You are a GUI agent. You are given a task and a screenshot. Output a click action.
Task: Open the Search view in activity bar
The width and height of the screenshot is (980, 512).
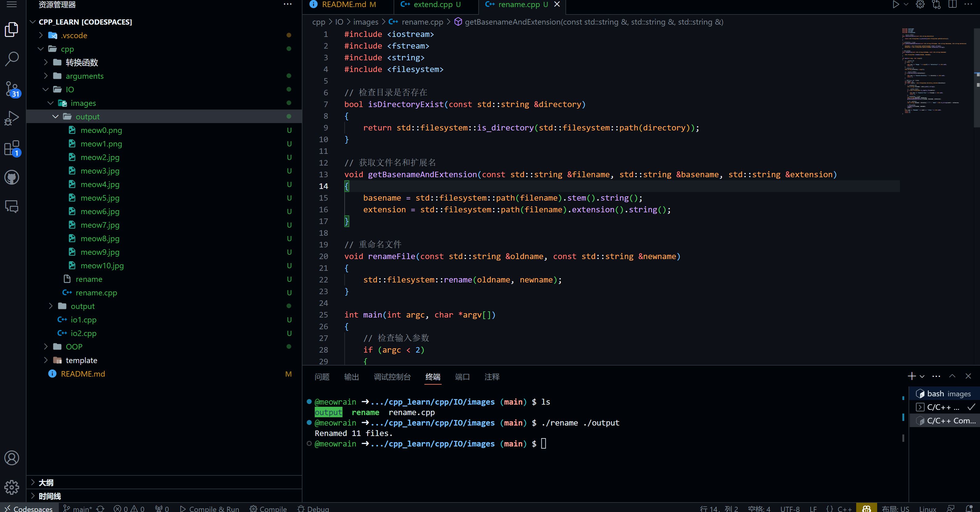[x=12, y=58]
